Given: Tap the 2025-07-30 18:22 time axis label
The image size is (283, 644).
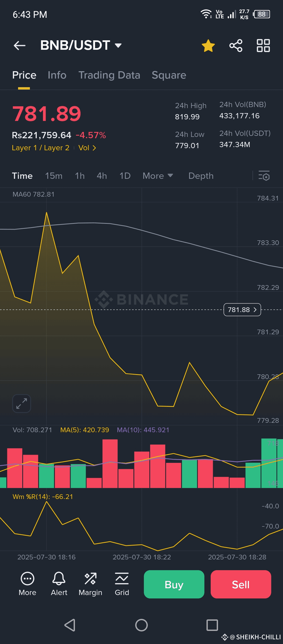Looking at the screenshot, I should coord(142,557).
